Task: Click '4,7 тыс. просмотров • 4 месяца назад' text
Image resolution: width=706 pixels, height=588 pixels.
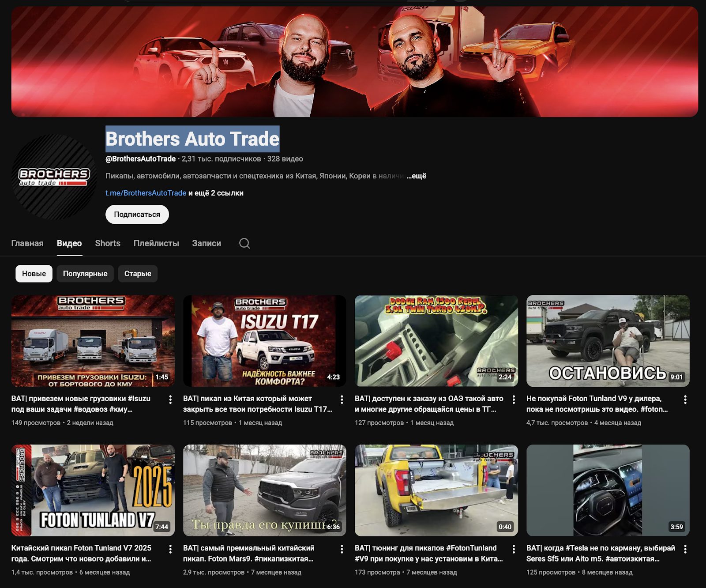Action: point(584,422)
